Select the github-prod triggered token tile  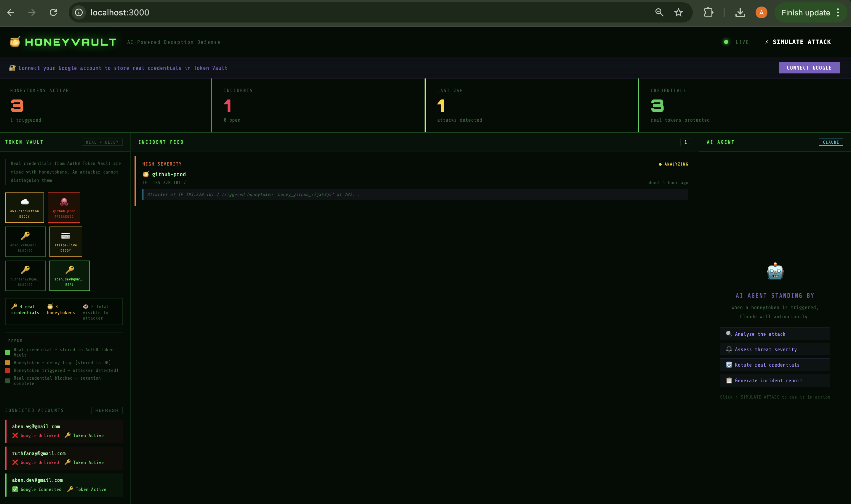coord(64,208)
